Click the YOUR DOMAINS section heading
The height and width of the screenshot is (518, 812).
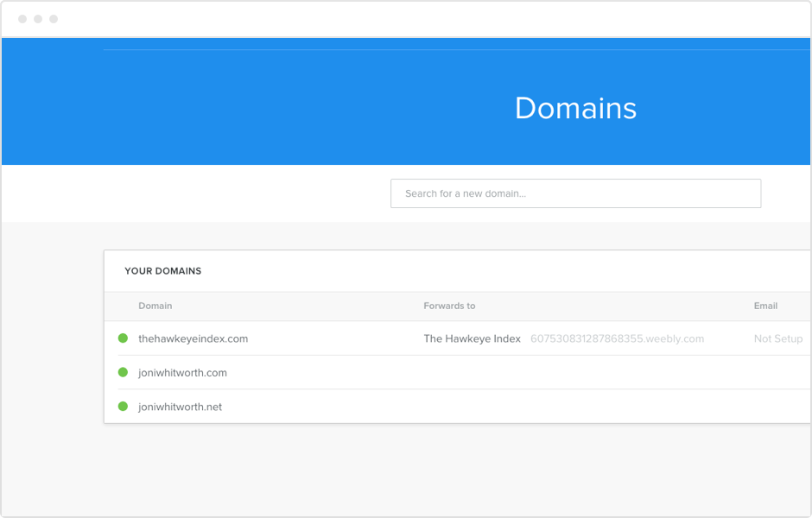[x=162, y=271]
